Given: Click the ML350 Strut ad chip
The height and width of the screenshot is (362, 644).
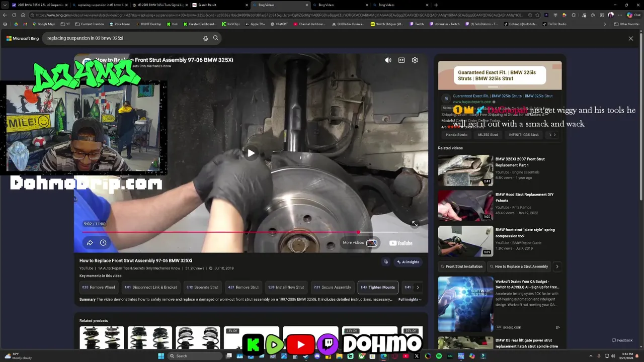Looking at the screenshot, I should tap(488, 135).
